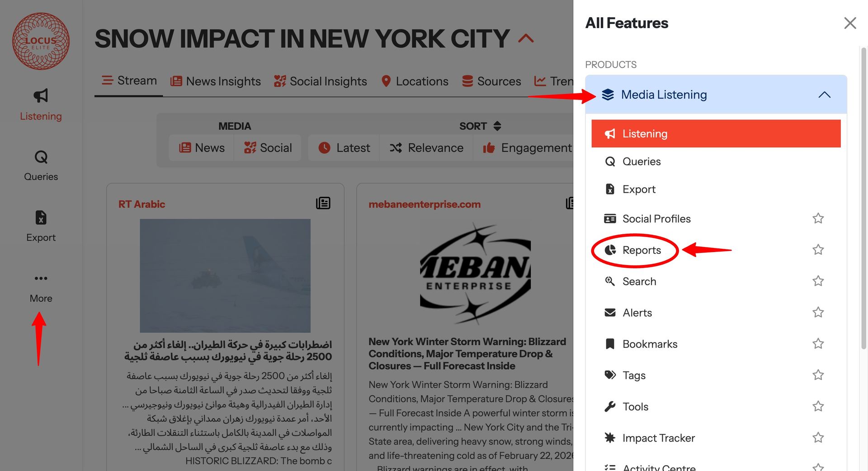Screen dimensions: 868x471
Task: Open Tools from the features list
Action: (x=635, y=407)
